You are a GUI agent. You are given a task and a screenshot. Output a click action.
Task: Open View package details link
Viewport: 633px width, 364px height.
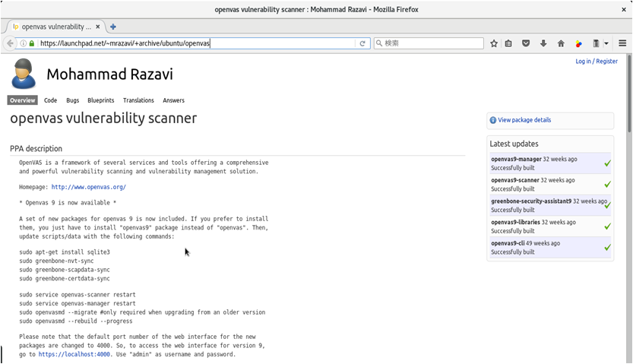tap(524, 120)
